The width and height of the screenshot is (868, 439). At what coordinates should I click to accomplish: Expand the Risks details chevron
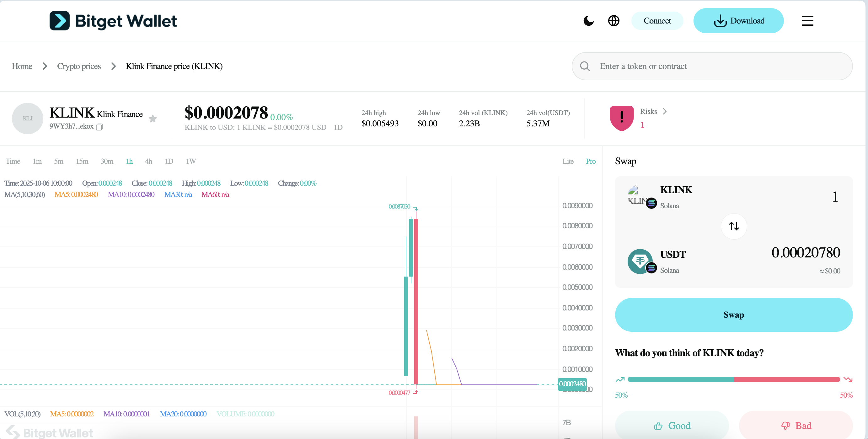664,111
